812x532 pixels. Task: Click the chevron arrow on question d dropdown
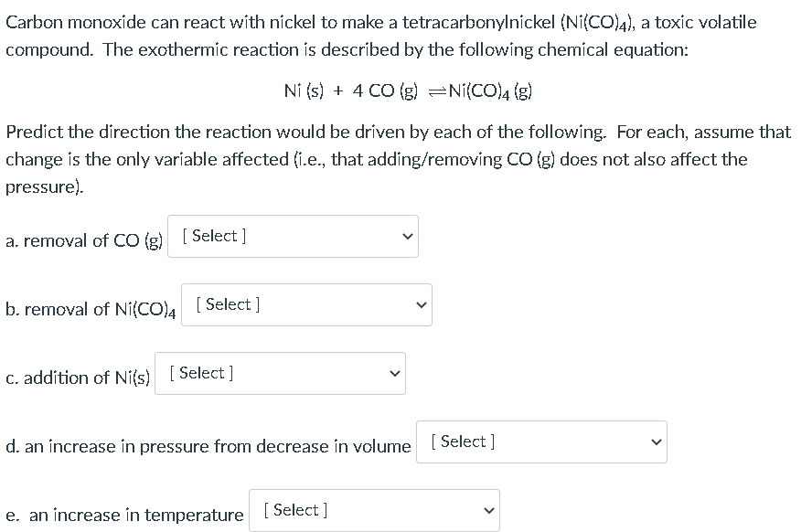656,442
